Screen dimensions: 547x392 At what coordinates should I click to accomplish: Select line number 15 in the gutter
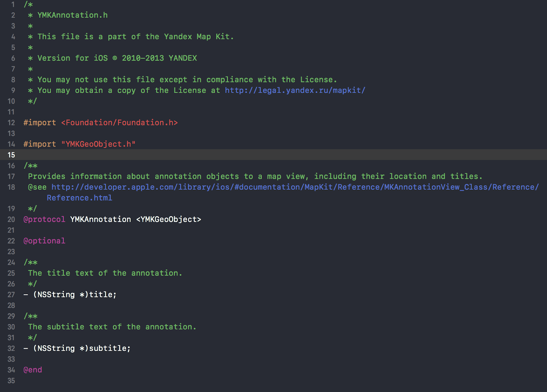click(11, 155)
